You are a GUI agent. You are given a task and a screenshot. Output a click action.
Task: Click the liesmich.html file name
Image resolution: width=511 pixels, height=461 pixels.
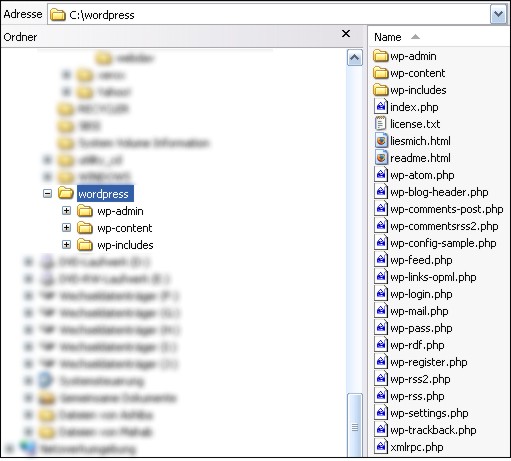420,141
